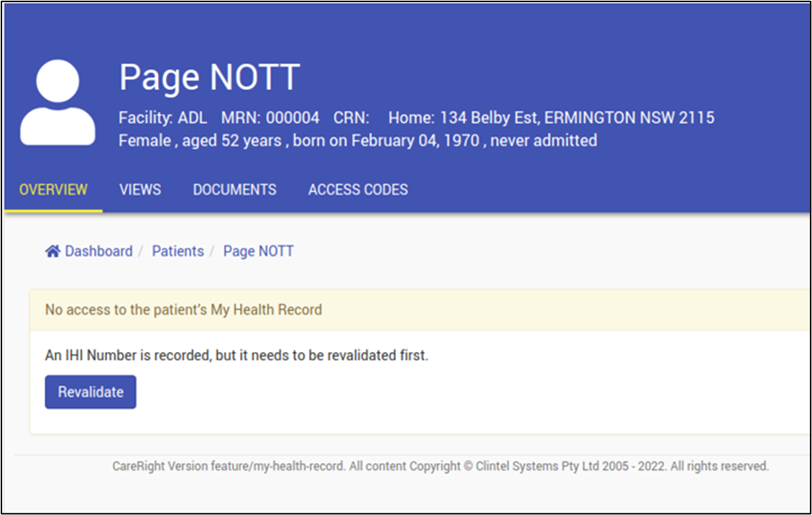Image resolution: width=812 pixels, height=515 pixels.
Task: Open the Documents tab
Action: 234,190
